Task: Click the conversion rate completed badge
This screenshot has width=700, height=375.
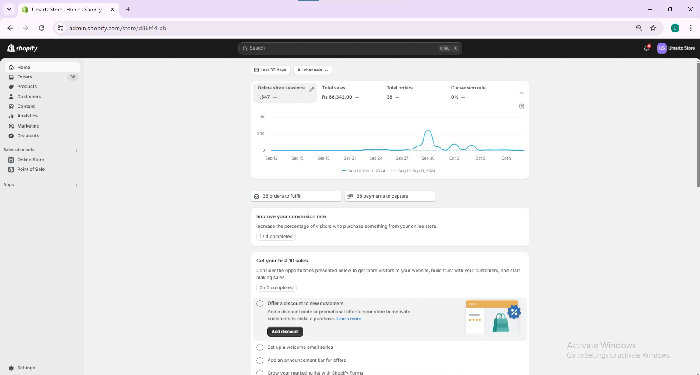Action: click(x=276, y=236)
